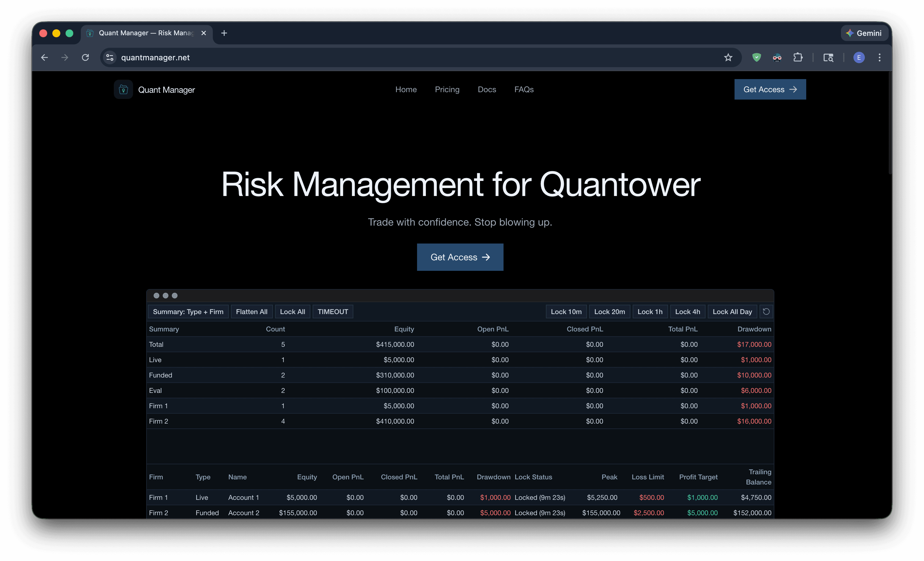The height and width of the screenshot is (561, 924).
Task: Open the Docs navigation item
Action: point(487,89)
